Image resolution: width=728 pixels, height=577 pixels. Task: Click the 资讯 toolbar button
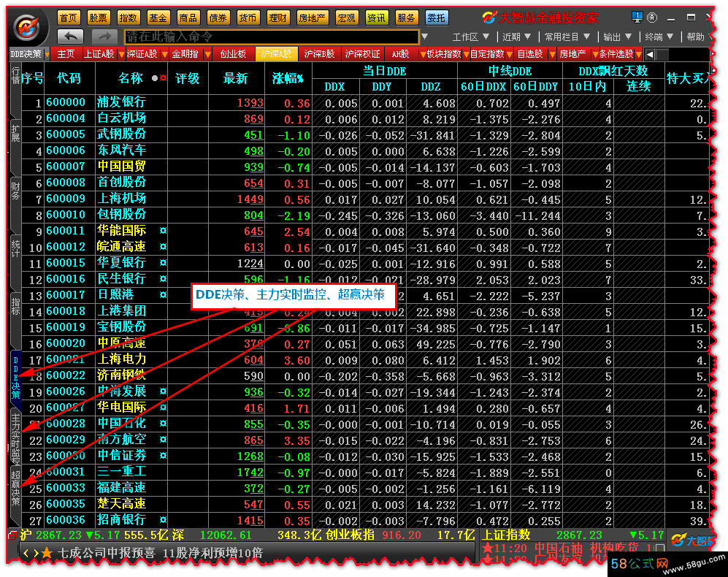(377, 18)
